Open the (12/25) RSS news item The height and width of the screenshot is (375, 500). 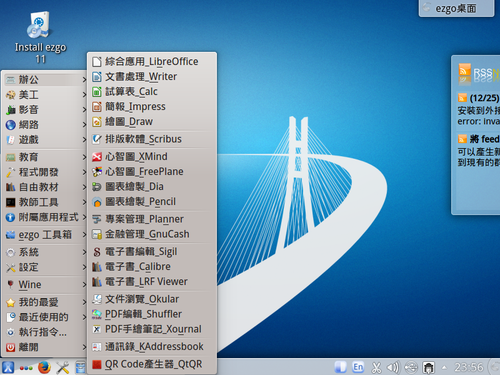pyautogui.click(x=478, y=109)
